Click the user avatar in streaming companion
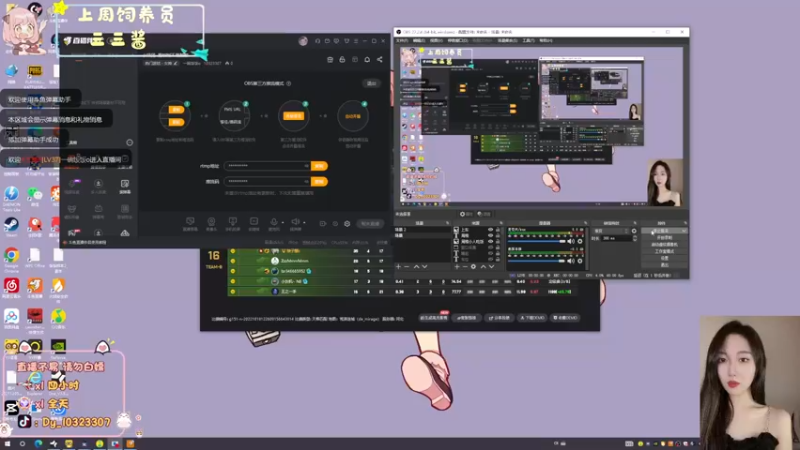Screen dimensions: 800x450 (303, 41)
